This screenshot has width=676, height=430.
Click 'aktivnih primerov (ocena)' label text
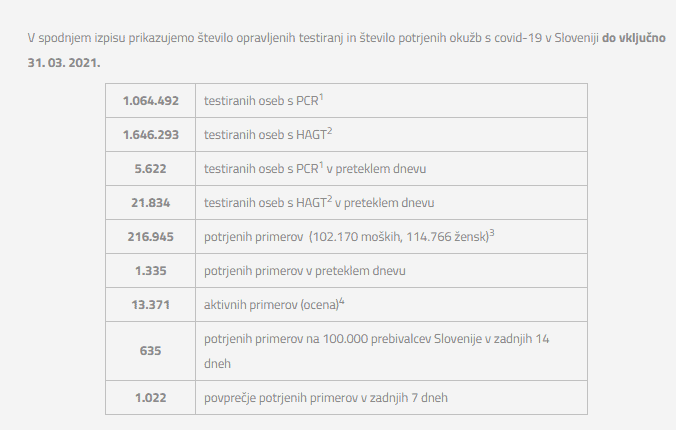point(270,304)
